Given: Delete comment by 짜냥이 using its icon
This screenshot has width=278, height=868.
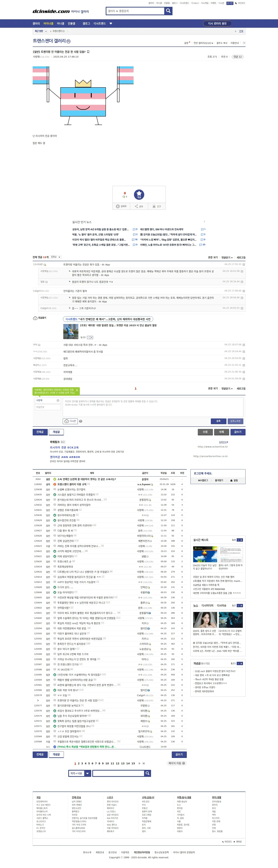Looking at the screenshot, I should pos(244,365).
